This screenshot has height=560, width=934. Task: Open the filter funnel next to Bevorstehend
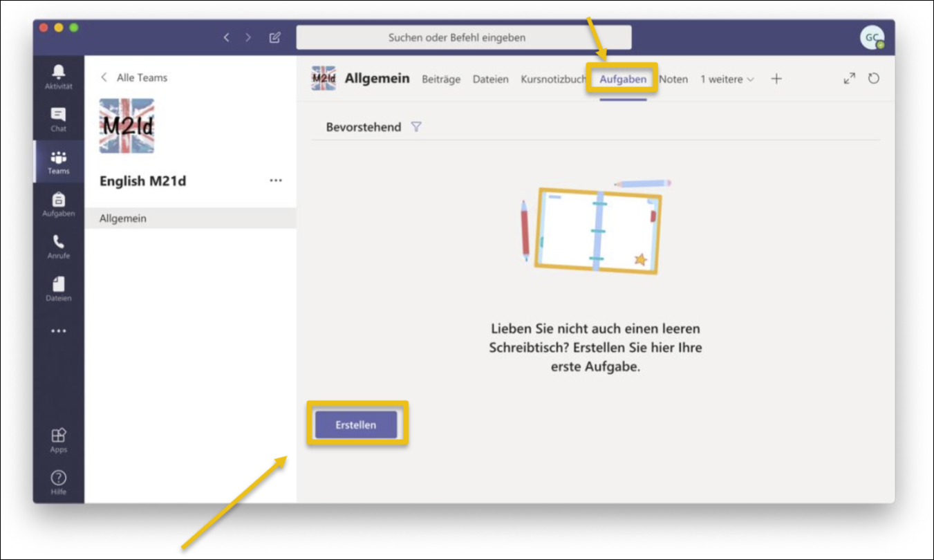point(416,127)
